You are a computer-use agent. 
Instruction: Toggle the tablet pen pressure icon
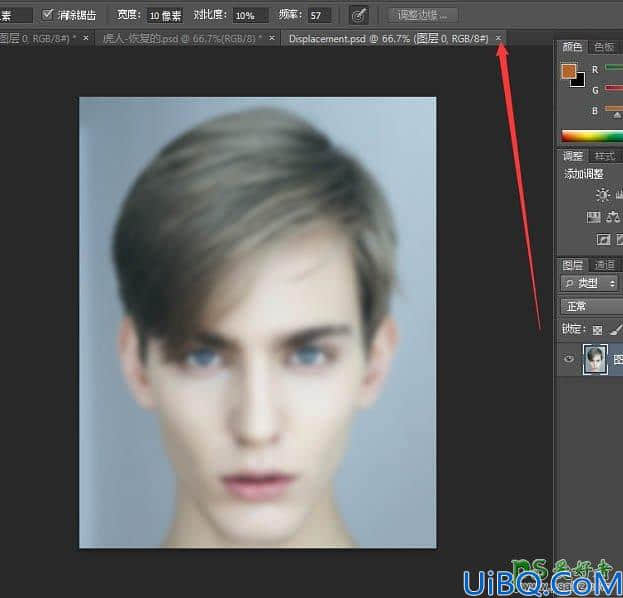pyautogui.click(x=359, y=15)
